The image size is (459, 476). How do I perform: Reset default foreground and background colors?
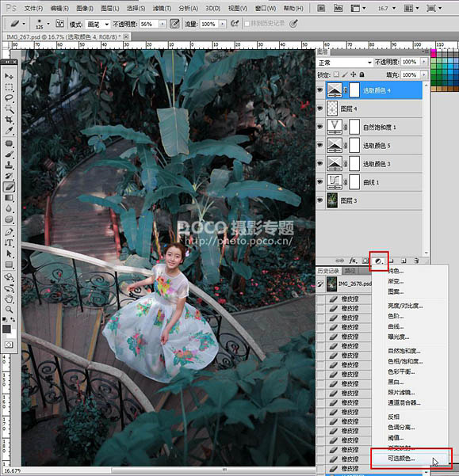coord(5,320)
